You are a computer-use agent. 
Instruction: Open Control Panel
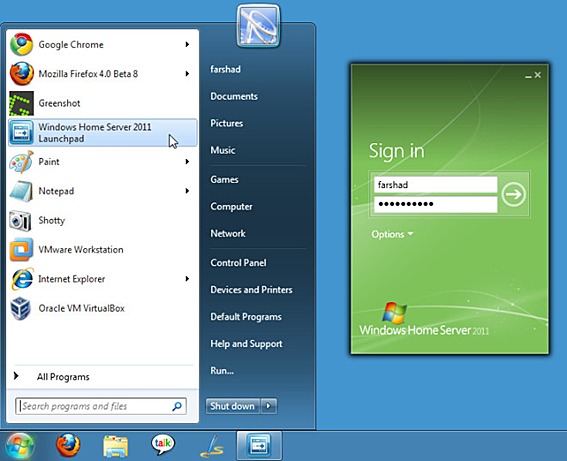[238, 262]
